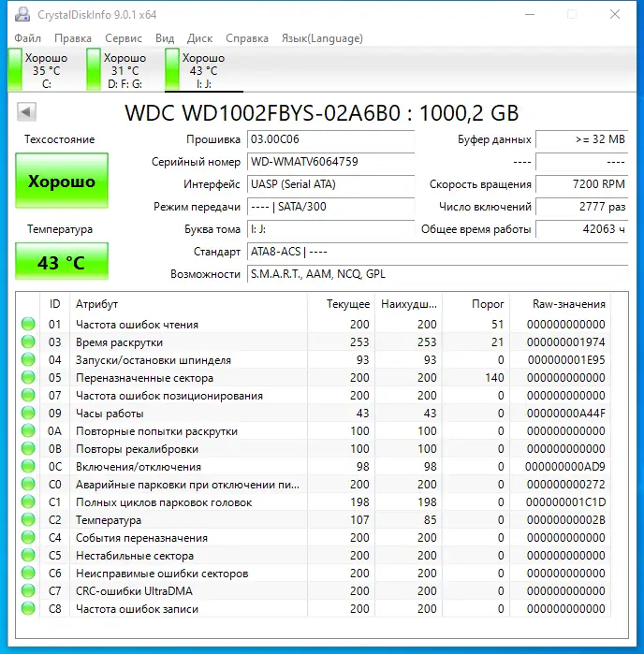Screen dimensions: 644x654
Task: Click the serial number field WD-WMATV6064759
Action: pos(330,162)
